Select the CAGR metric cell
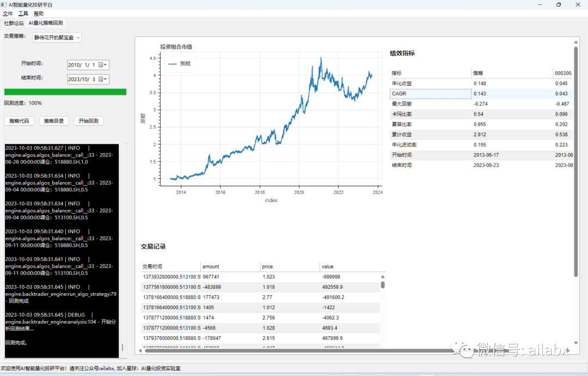Screen dimensions: 588x376 tap(430, 93)
